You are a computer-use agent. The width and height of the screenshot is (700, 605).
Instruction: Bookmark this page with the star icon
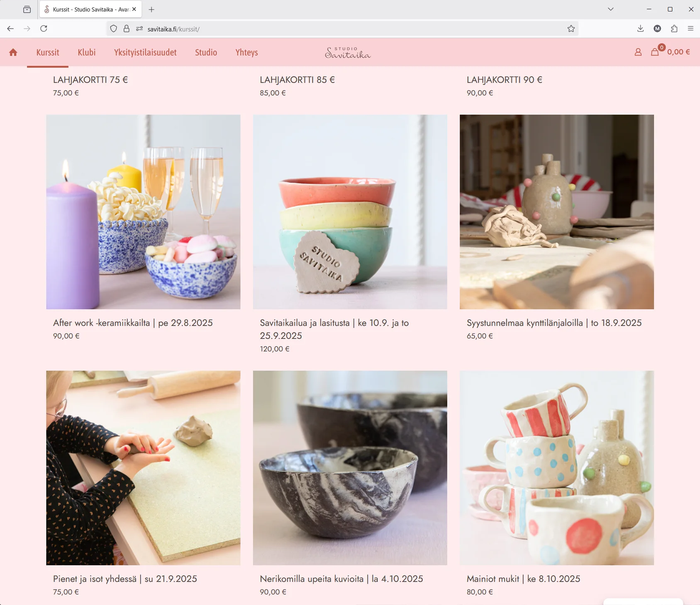pos(571,29)
